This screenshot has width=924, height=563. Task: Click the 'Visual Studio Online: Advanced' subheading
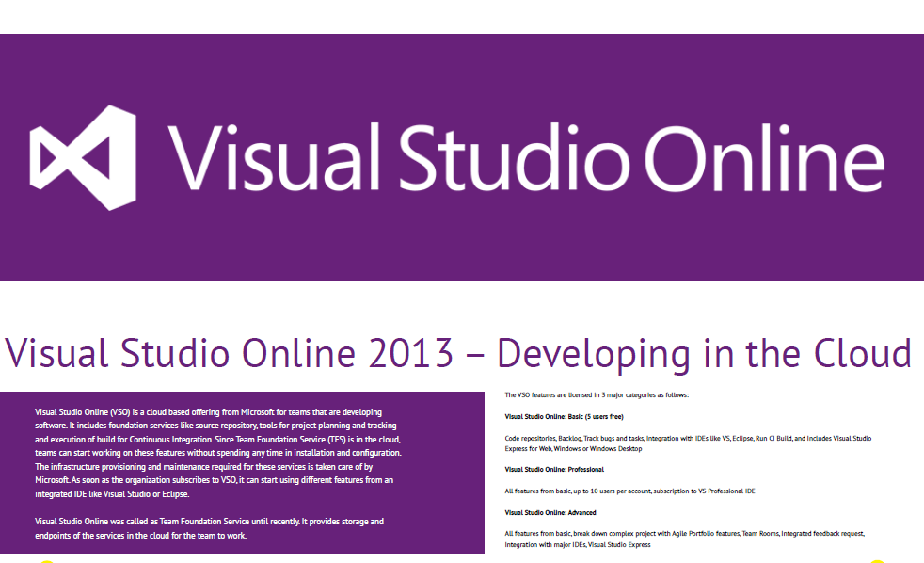[x=550, y=513]
